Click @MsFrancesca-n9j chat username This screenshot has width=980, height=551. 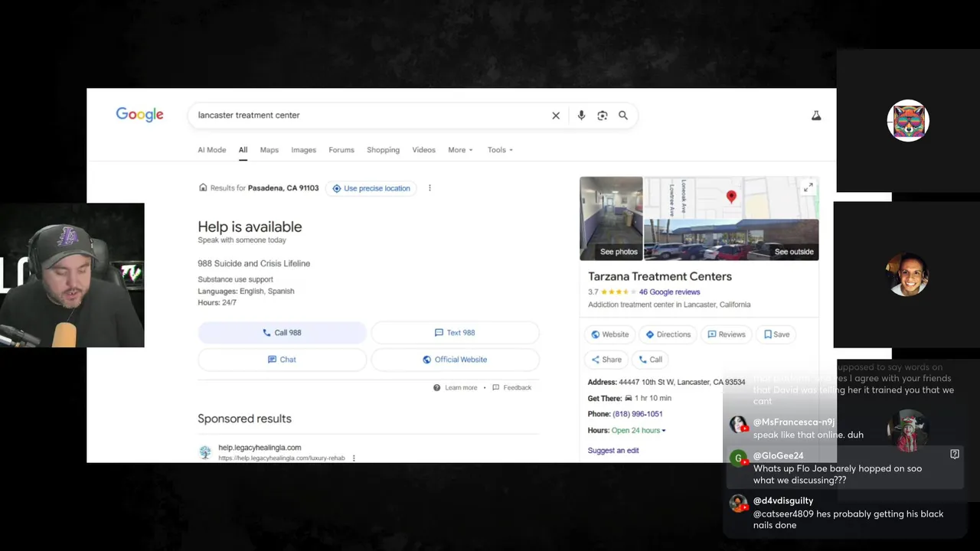(x=794, y=422)
